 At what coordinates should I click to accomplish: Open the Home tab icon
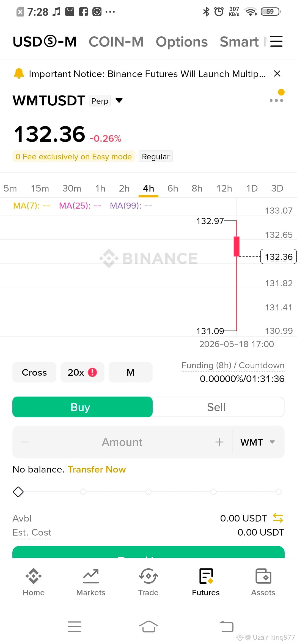(34, 576)
